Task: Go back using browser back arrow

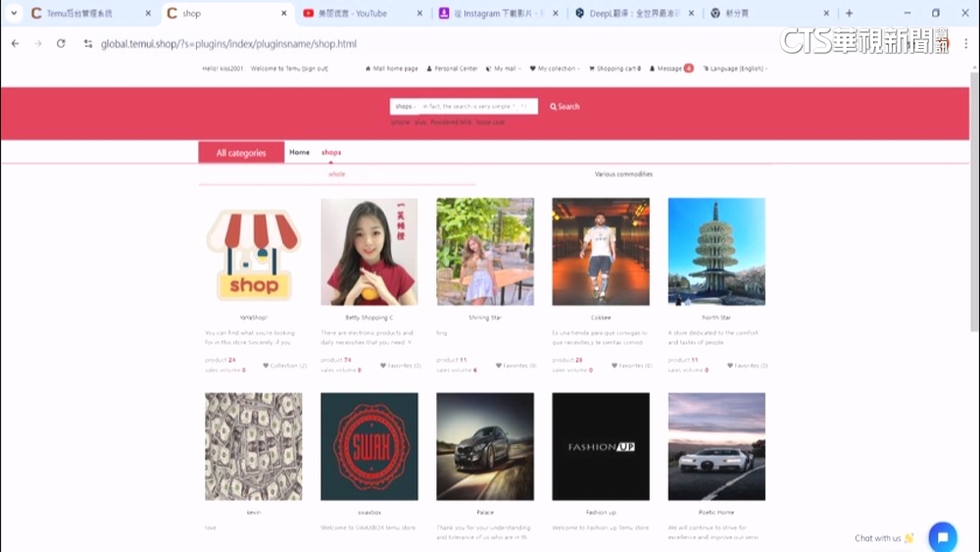Action: [x=15, y=44]
